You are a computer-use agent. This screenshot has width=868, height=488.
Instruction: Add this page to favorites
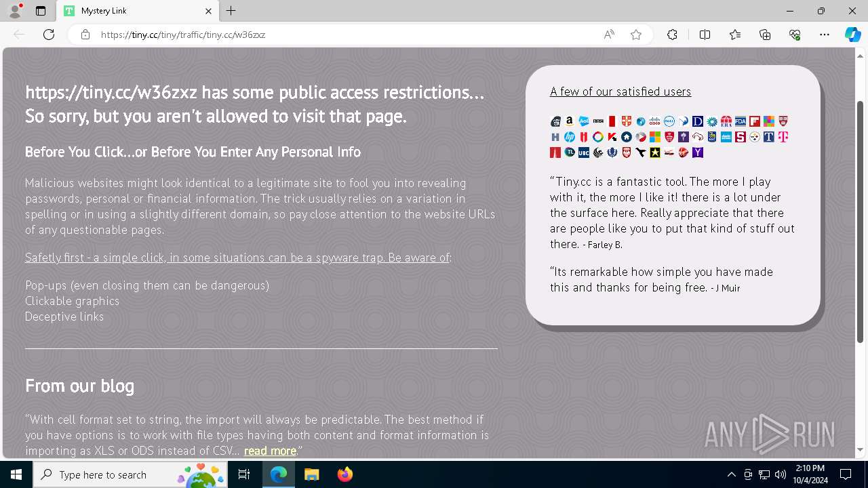click(x=636, y=35)
